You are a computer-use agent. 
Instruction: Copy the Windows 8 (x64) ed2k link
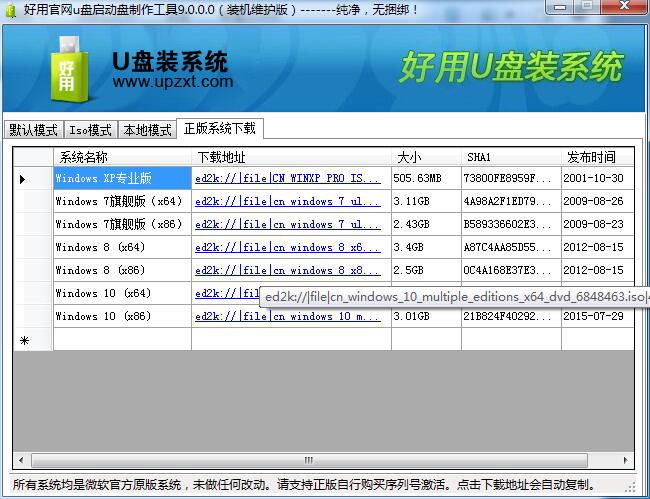[288, 247]
